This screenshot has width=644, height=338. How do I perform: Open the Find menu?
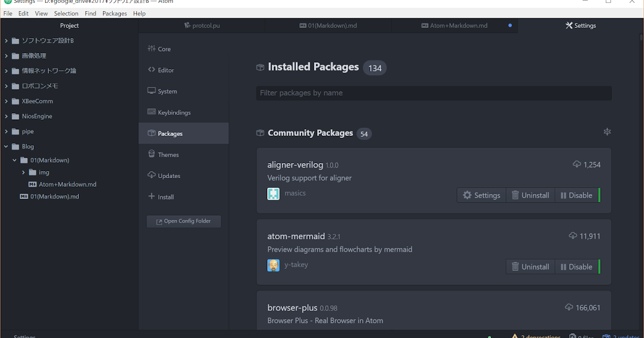[x=91, y=13]
